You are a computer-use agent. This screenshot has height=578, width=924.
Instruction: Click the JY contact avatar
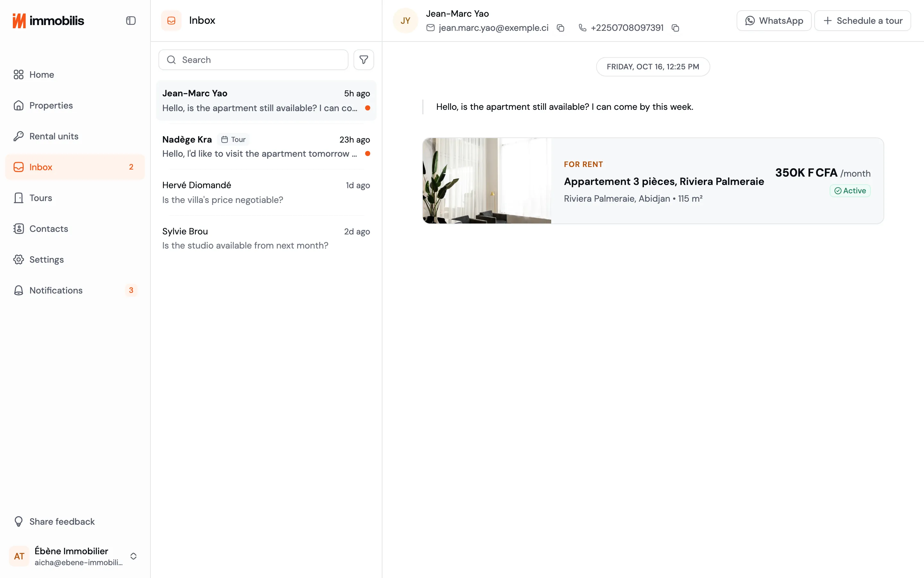(405, 21)
